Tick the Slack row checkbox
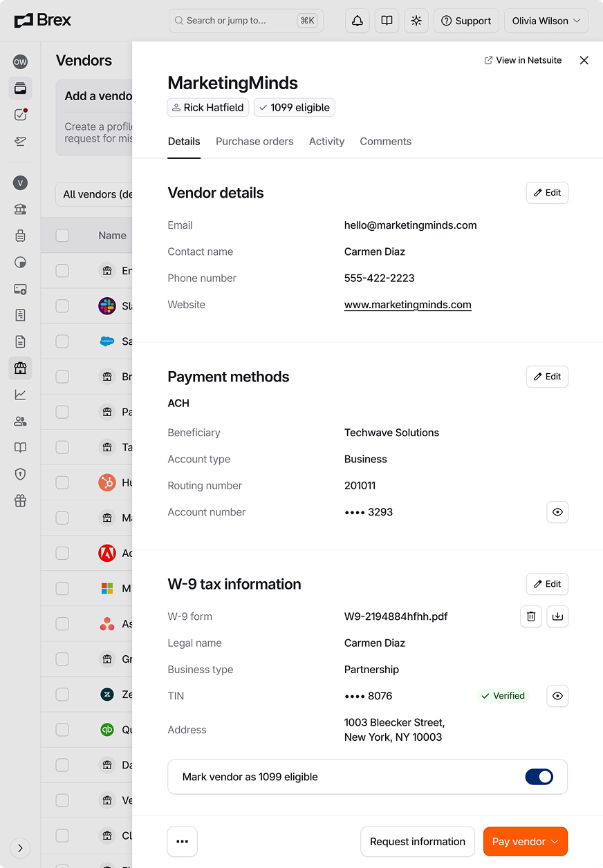The image size is (603, 868). point(62,306)
